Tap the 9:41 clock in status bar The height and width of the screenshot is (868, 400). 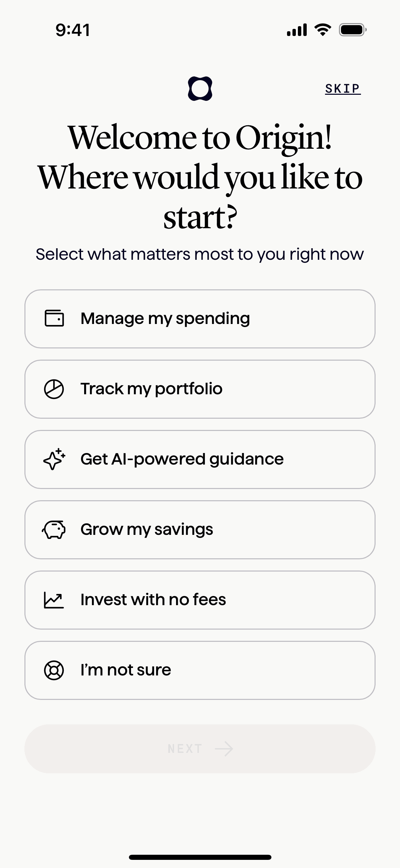click(x=73, y=30)
